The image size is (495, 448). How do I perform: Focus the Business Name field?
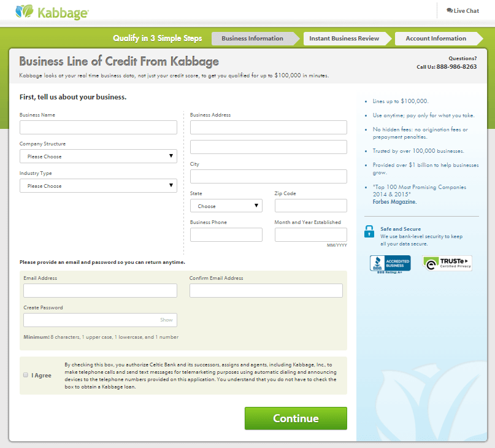pyautogui.click(x=98, y=127)
